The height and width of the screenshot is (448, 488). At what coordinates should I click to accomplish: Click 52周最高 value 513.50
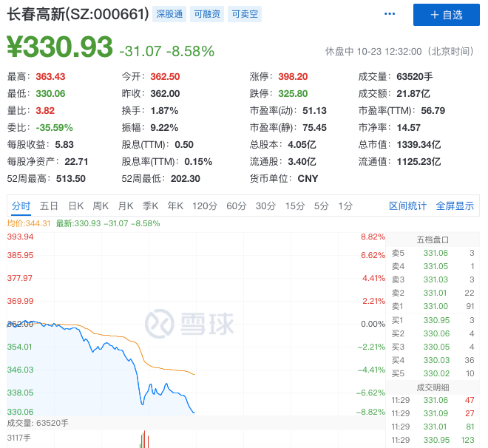71,179
